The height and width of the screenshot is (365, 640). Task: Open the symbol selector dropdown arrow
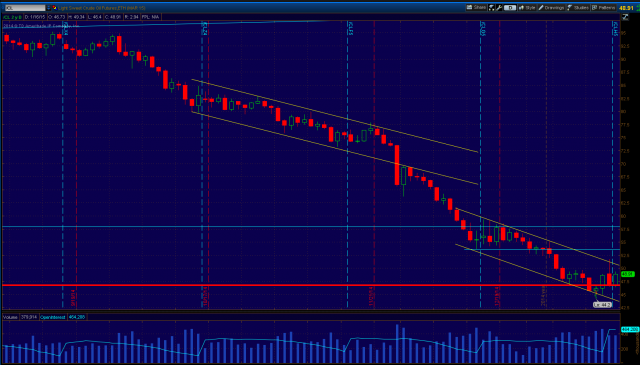pyautogui.click(x=48, y=8)
